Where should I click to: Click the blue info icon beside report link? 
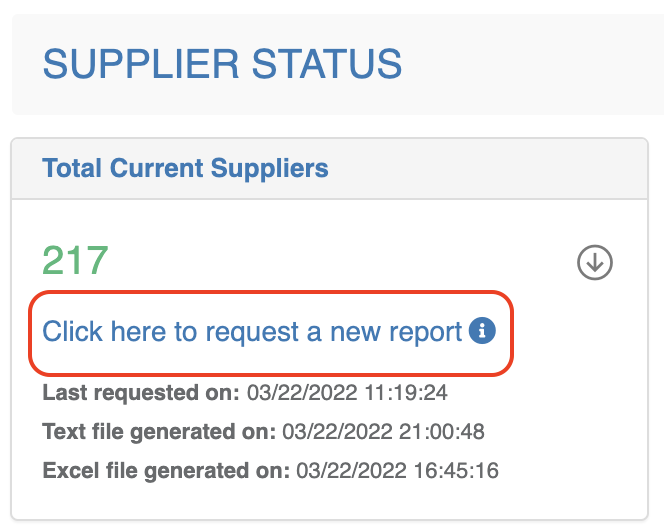483,331
